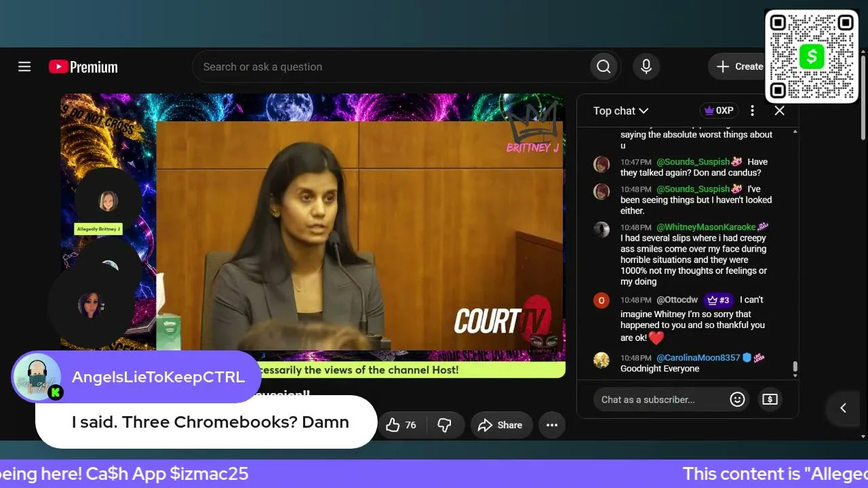The height and width of the screenshot is (488, 868).
Task: Close the live chat panel
Action: pyautogui.click(x=779, y=110)
